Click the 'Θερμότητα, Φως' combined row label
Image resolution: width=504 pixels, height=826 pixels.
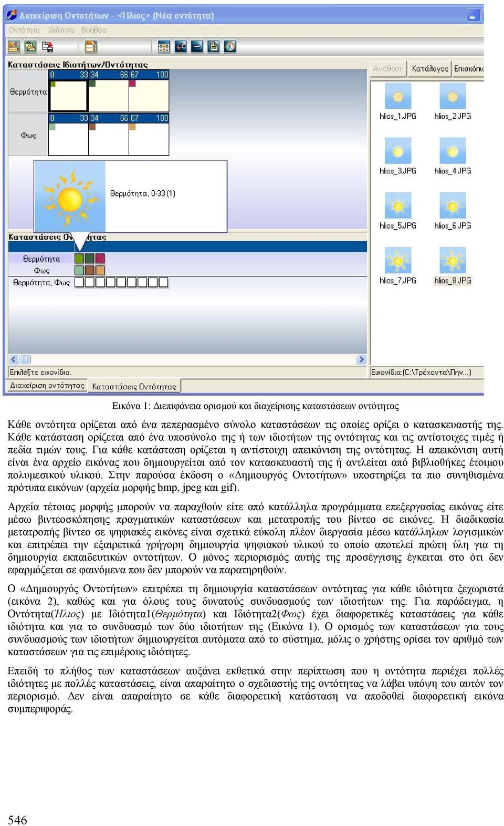[41, 283]
